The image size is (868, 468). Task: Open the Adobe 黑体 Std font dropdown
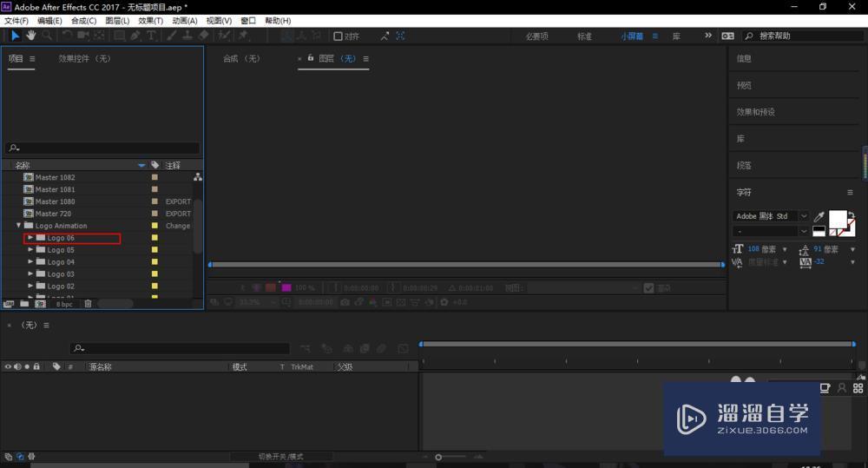804,216
